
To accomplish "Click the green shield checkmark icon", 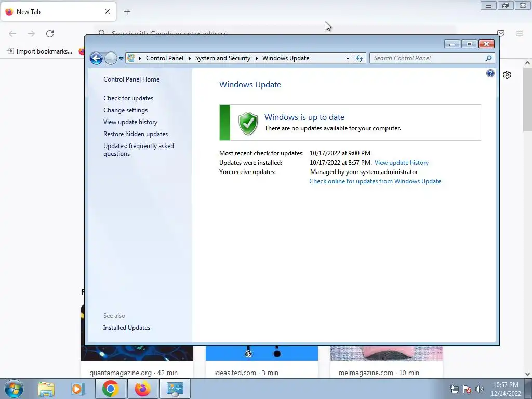I will click(248, 123).
